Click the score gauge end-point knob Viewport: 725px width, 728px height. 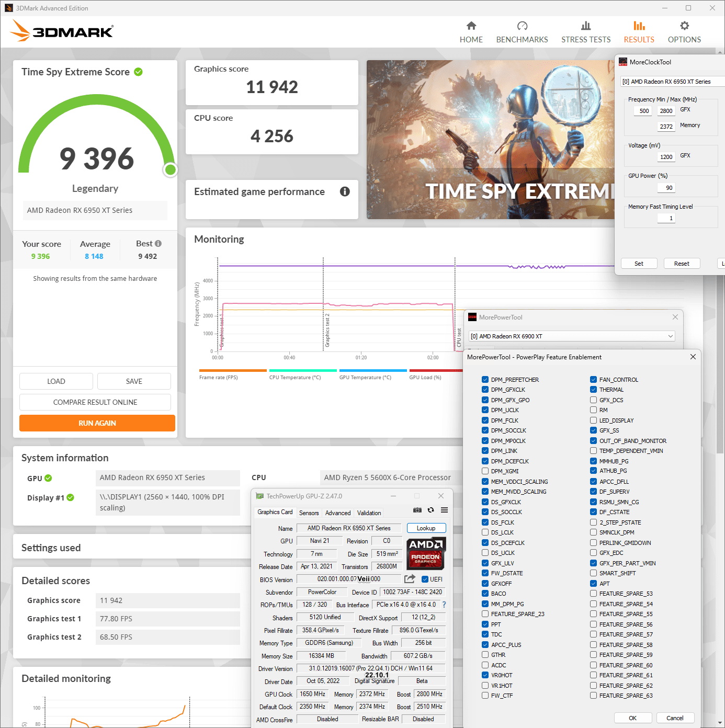tap(170, 169)
